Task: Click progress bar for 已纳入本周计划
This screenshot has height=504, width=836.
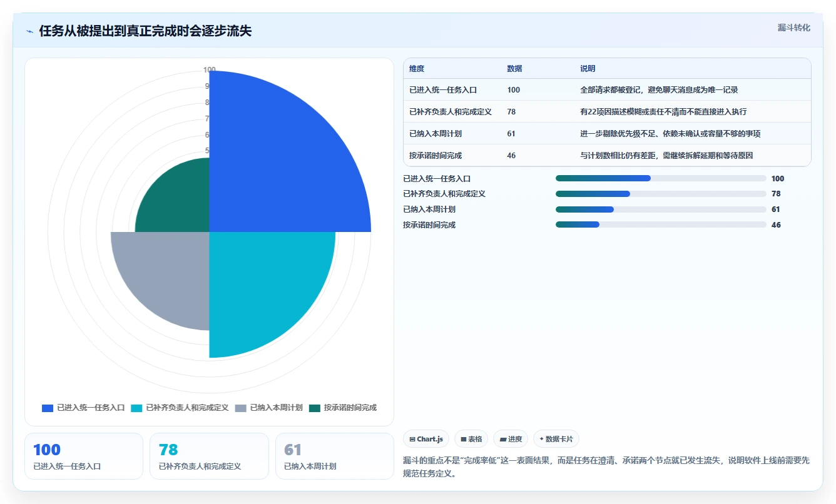Action: coord(661,209)
